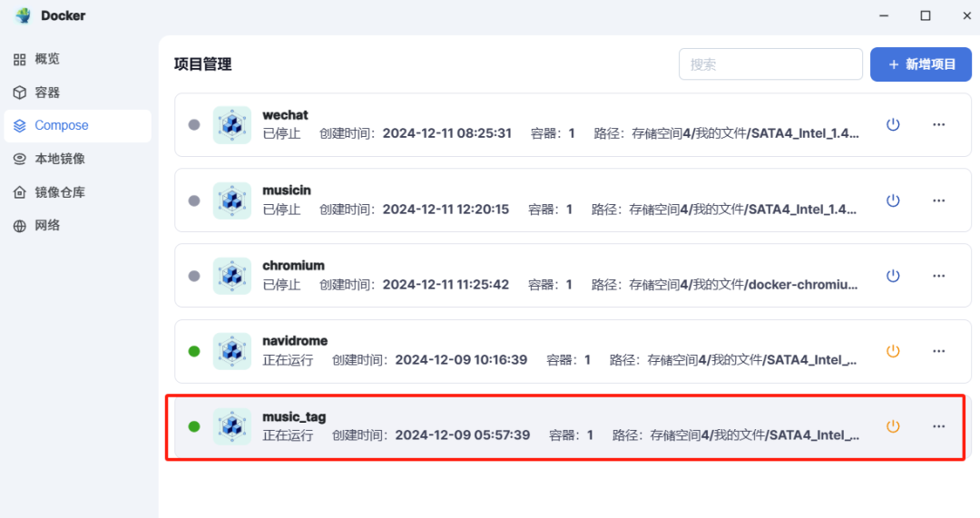Click the gray status dot for musicin
This screenshot has height=518, width=980.
(194, 200)
